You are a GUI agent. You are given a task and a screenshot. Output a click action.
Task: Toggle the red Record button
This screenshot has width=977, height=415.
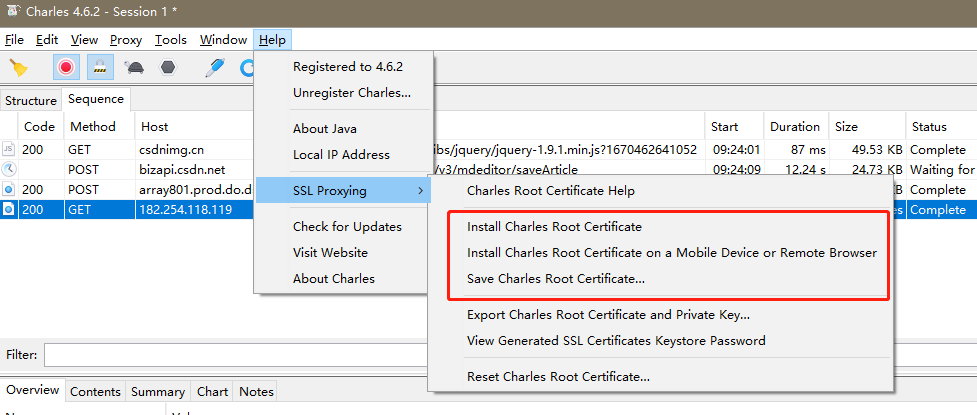click(x=66, y=67)
